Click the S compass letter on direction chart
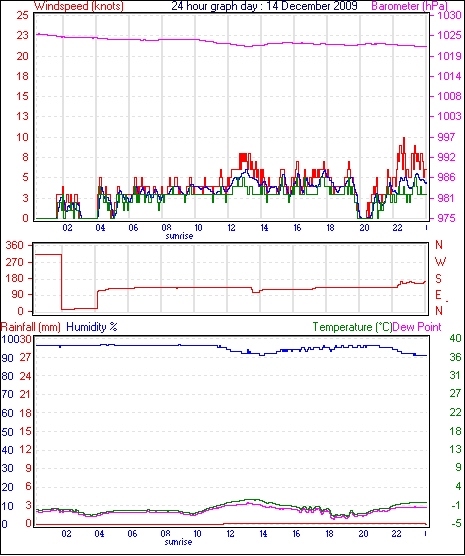The width and height of the screenshot is (465, 556). point(438,279)
